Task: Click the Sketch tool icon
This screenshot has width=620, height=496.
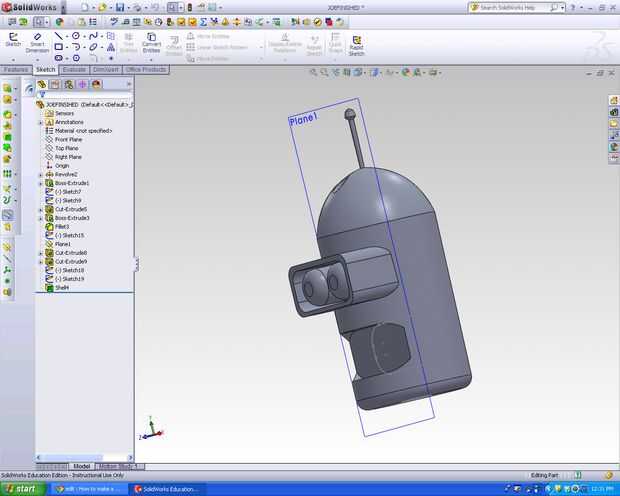Action: coord(13,40)
